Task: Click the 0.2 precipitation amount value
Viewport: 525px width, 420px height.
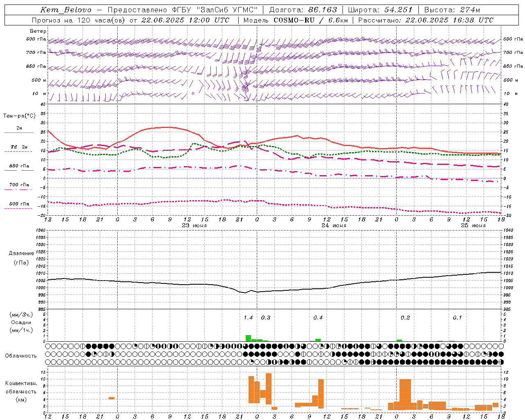Action: [405, 317]
